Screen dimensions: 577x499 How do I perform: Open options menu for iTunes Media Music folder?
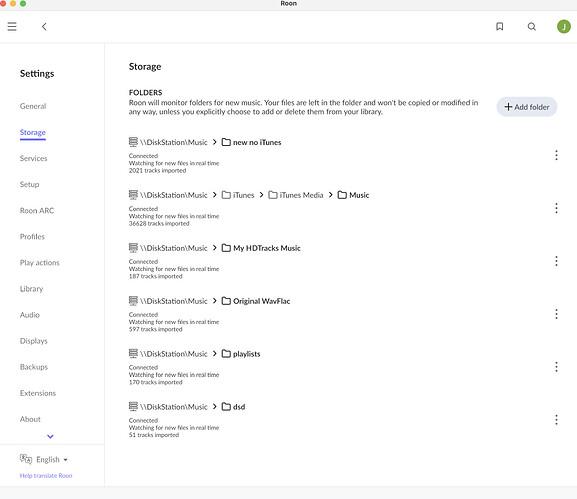pos(556,208)
